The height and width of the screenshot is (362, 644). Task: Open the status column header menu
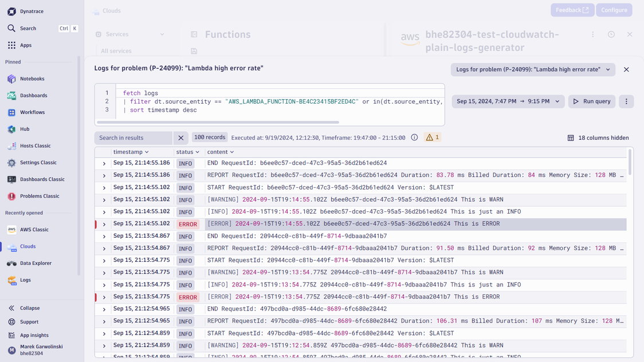[188, 152]
